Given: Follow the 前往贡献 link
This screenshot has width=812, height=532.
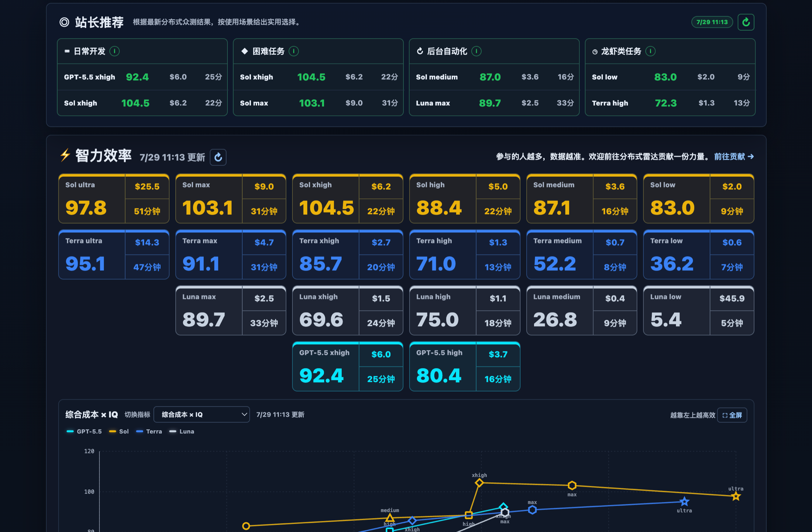Looking at the screenshot, I should (734, 157).
